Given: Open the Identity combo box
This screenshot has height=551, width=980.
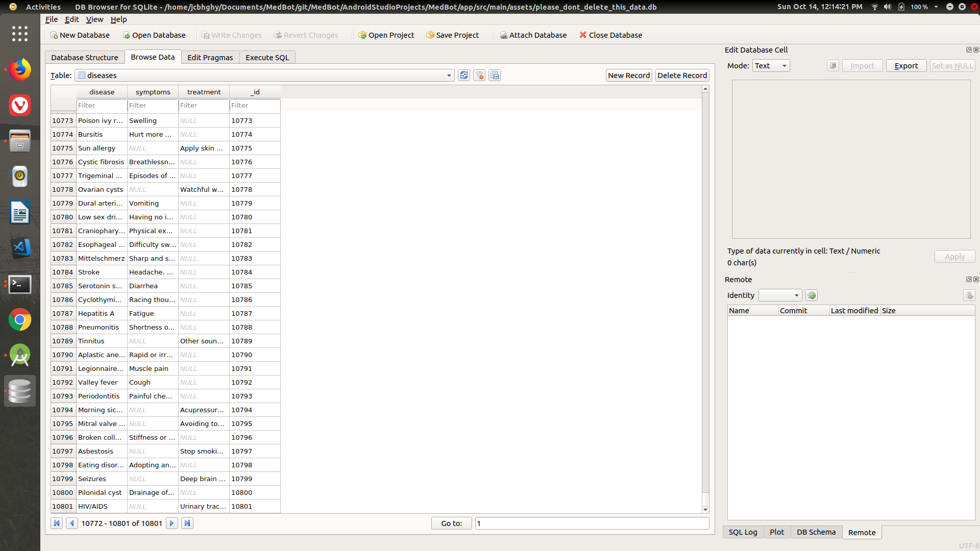Looking at the screenshot, I should tap(780, 295).
